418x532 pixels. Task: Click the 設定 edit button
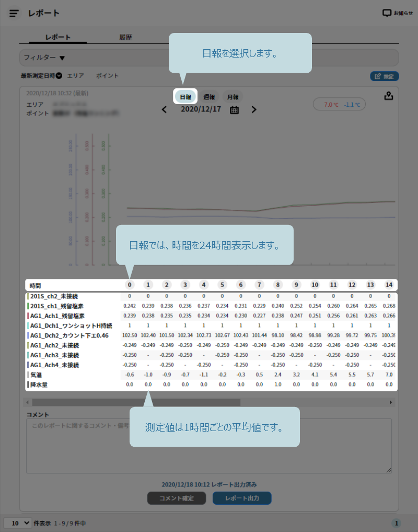(x=385, y=76)
